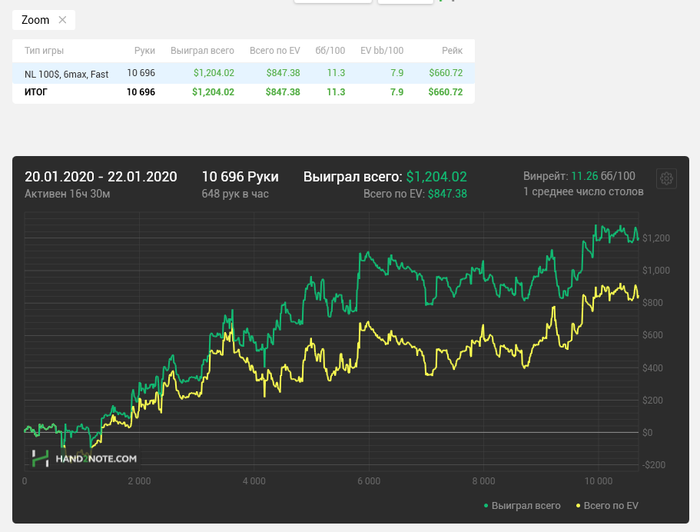This screenshot has height=532, width=700.
Task: Click the $660.72 rake value in NL 100$ row
Action: pyautogui.click(x=446, y=73)
